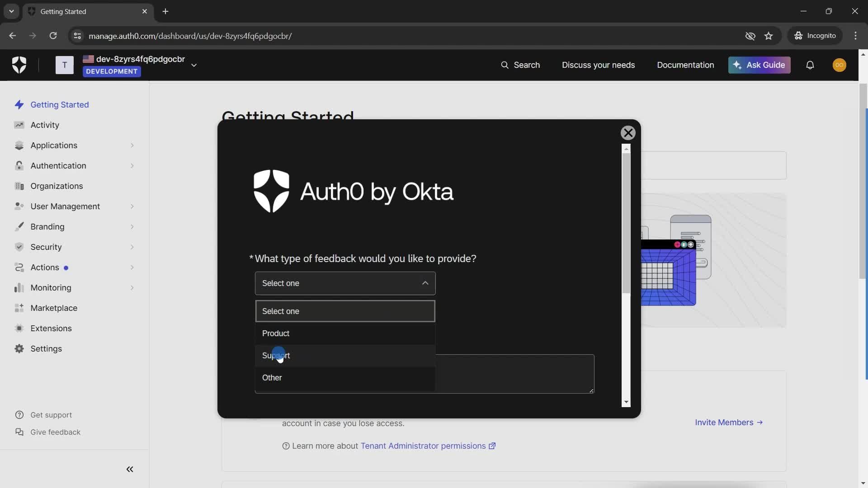Bookmark this page with the star
868x488 pixels.
click(769, 36)
